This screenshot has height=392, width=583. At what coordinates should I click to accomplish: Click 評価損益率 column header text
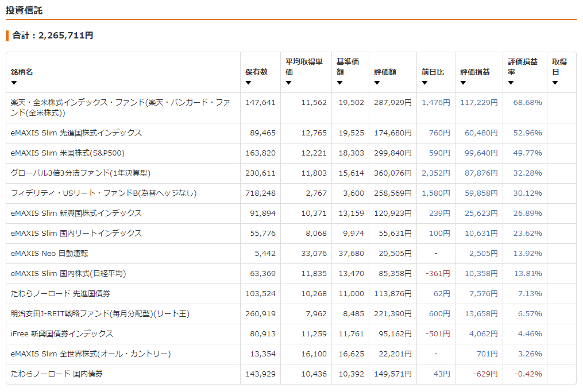(523, 67)
